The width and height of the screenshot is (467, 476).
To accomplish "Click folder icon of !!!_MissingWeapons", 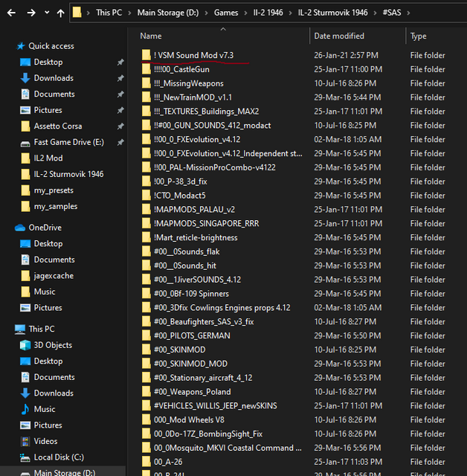I will pyautogui.click(x=146, y=83).
